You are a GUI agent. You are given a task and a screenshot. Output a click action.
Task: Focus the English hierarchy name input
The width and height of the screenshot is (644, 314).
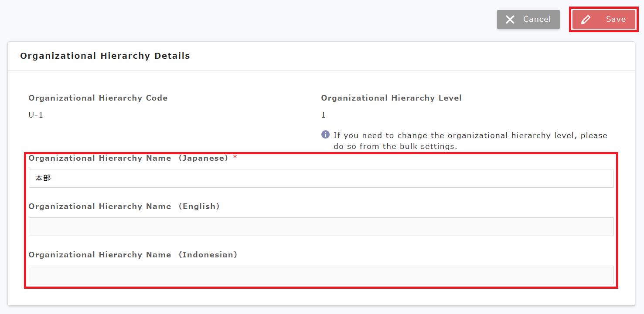pyautogui.click(x=321, y=227)
